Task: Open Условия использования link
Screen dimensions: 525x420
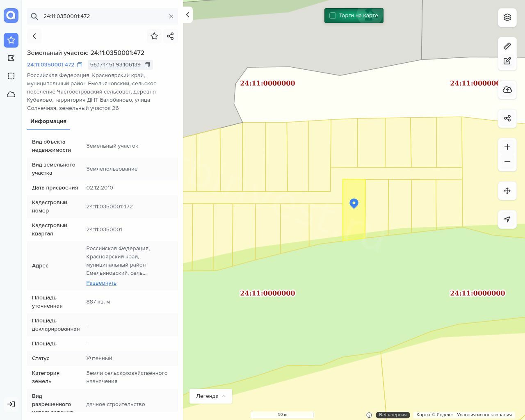Action: tap(484, 415)
